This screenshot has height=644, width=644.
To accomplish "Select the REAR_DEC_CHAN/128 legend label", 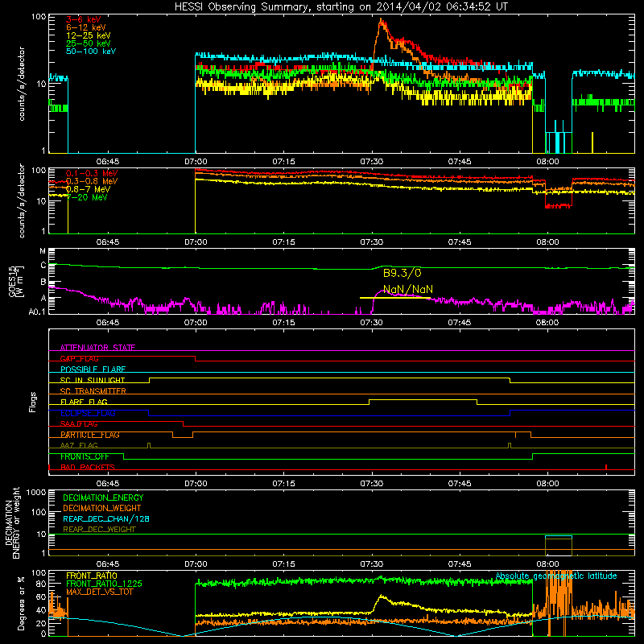I will [x=106, y=519].
